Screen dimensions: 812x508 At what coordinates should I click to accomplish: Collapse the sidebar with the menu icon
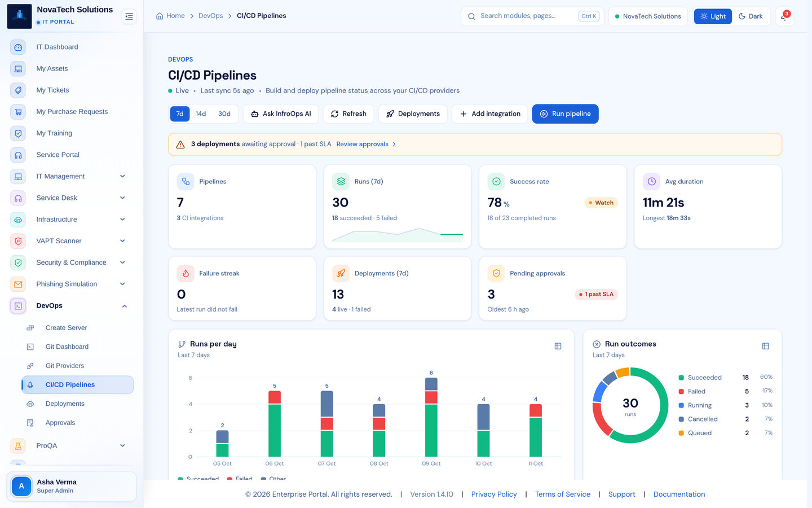point(129,16)
